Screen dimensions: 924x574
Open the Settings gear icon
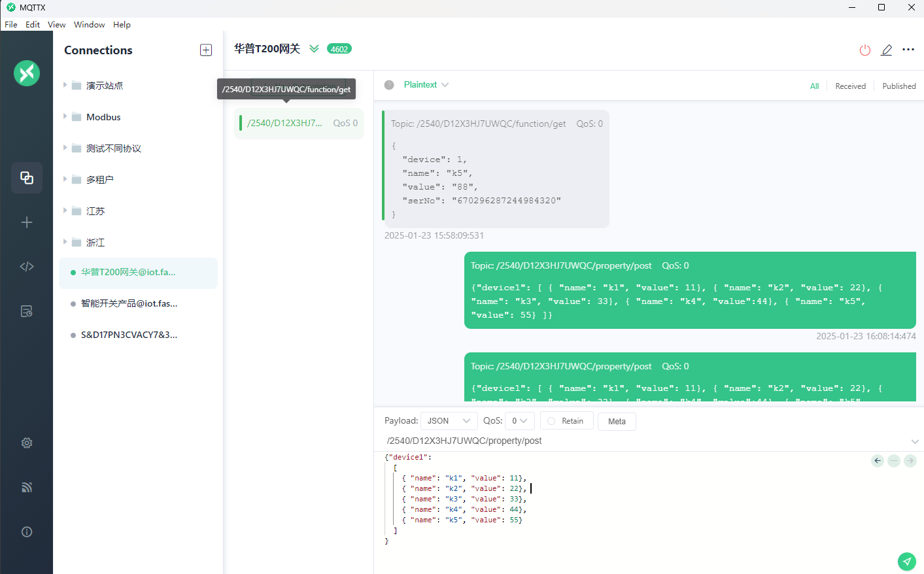tap(27, 443)
